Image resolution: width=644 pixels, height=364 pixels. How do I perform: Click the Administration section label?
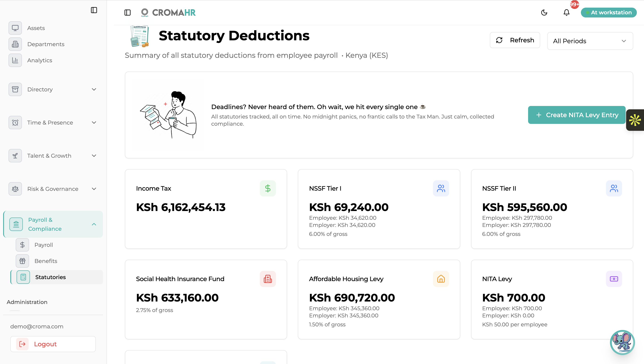[27, 302]
